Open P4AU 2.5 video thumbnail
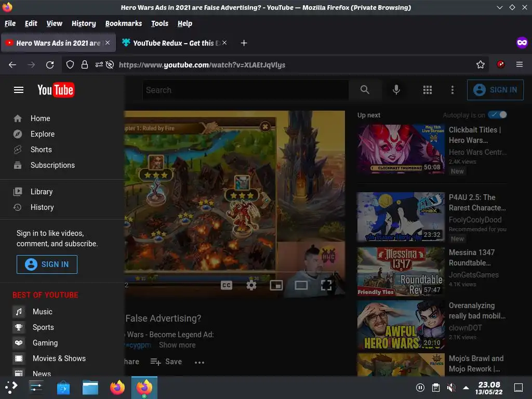The height and width of the screenshot is (399, 532). coord(401,217)
